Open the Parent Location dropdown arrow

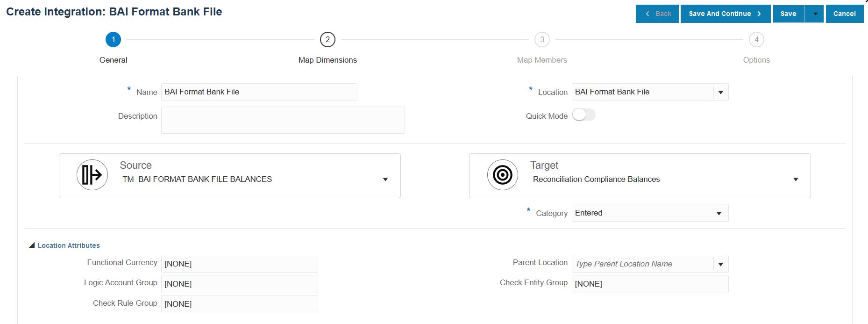tap(720, 265)
